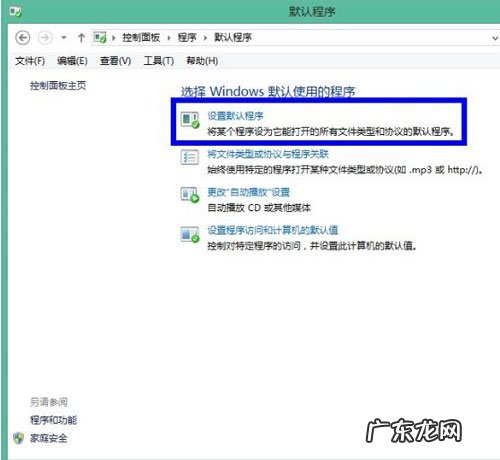This screenshot has height=460, width=500.
Task: Open the 设置默认程序 link
Action: coord(235,116)
